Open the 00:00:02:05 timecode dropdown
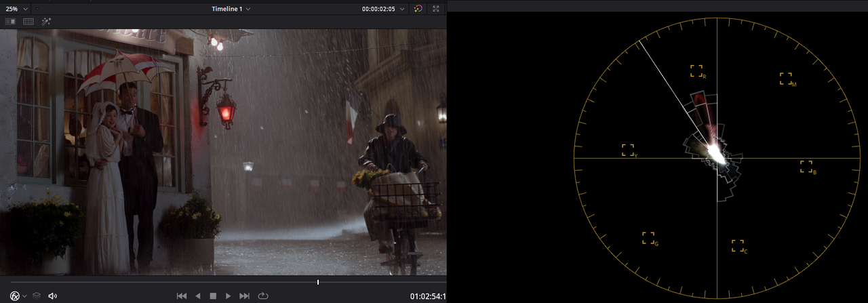868x303 pixels. click(x=384, y=9)
